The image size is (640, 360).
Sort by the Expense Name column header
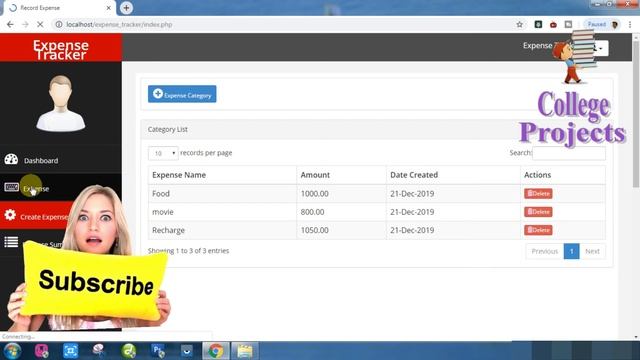point(222,175)
